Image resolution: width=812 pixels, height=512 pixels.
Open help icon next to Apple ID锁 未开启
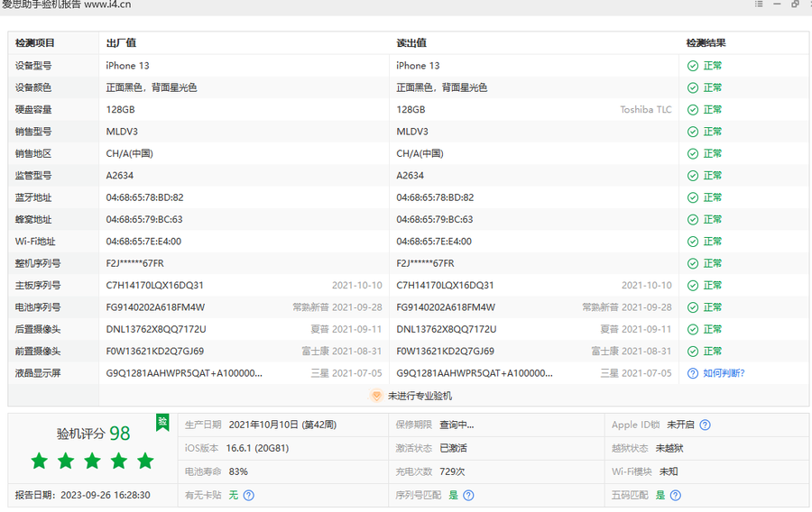pos(705,425)
